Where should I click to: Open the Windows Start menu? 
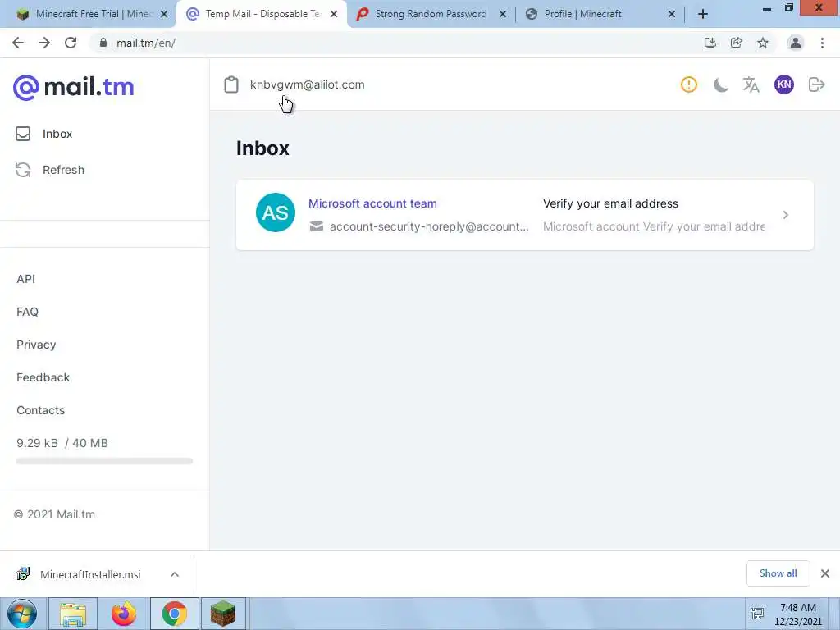[x=22, y=614]
